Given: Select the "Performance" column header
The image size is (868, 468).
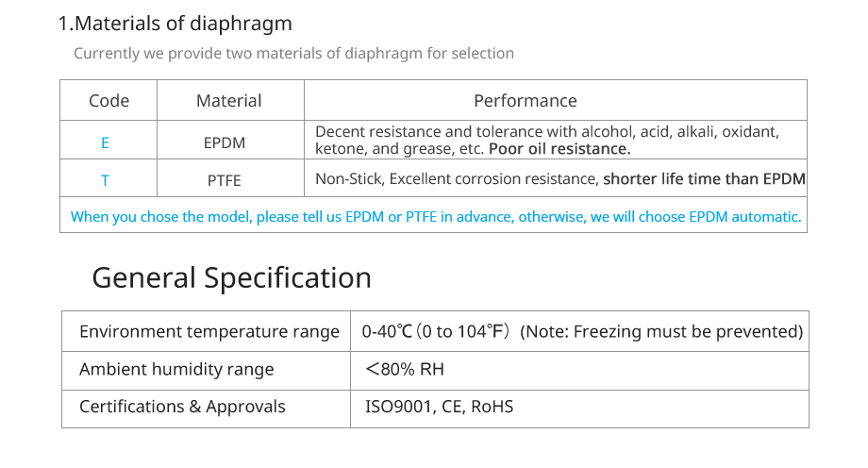Looking at the screenshot, I should coord(526,101).
